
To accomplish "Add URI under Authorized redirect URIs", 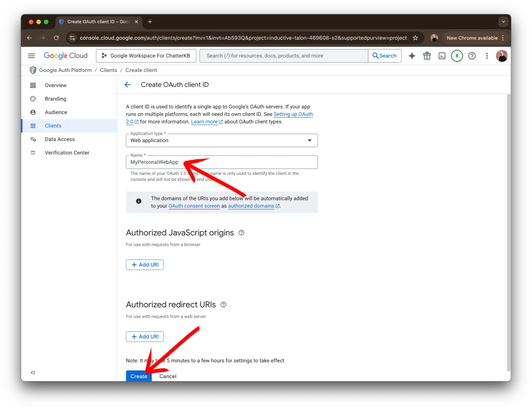I will tap(145, 337).
